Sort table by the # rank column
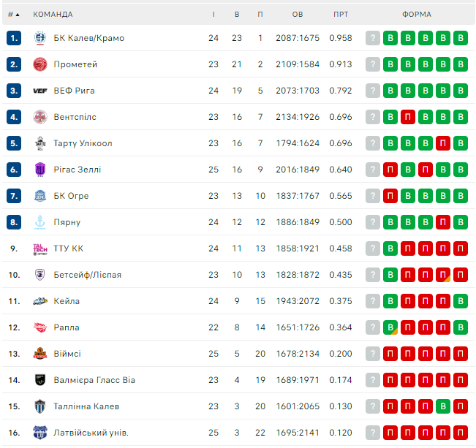476x448 pixels. click(13, 15)
